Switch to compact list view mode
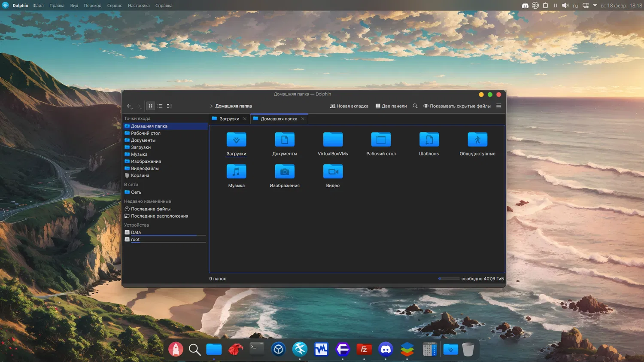The image size is (644, 362). coord(160,106)
